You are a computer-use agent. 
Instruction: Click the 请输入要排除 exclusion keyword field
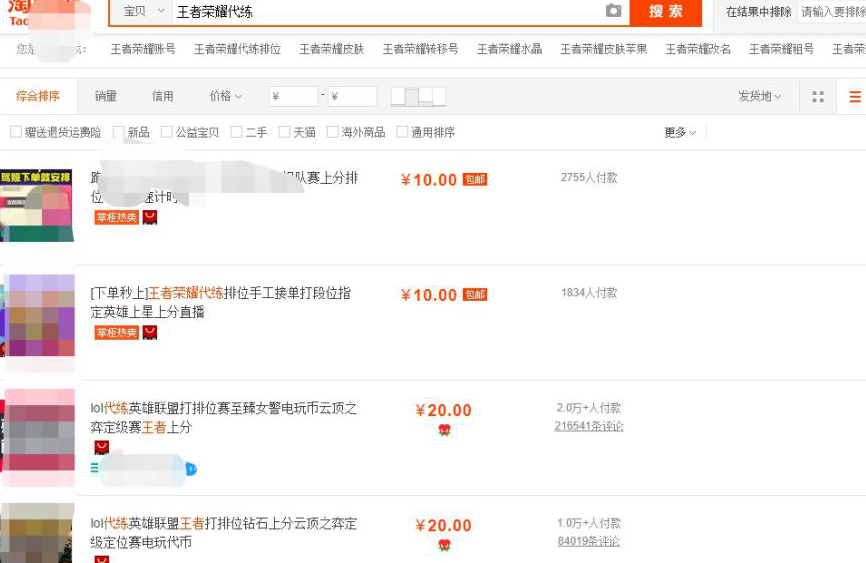click(832, 12)
